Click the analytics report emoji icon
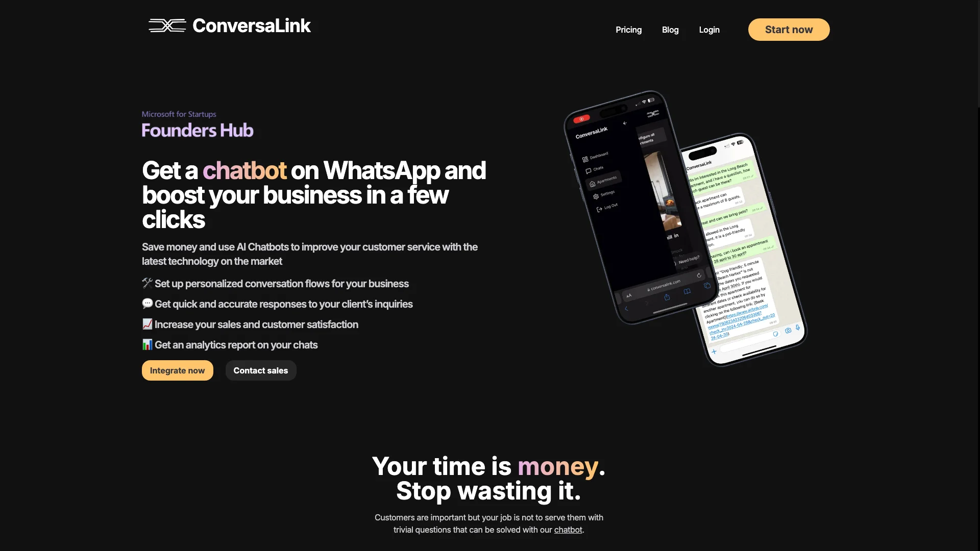 (146, 344)
